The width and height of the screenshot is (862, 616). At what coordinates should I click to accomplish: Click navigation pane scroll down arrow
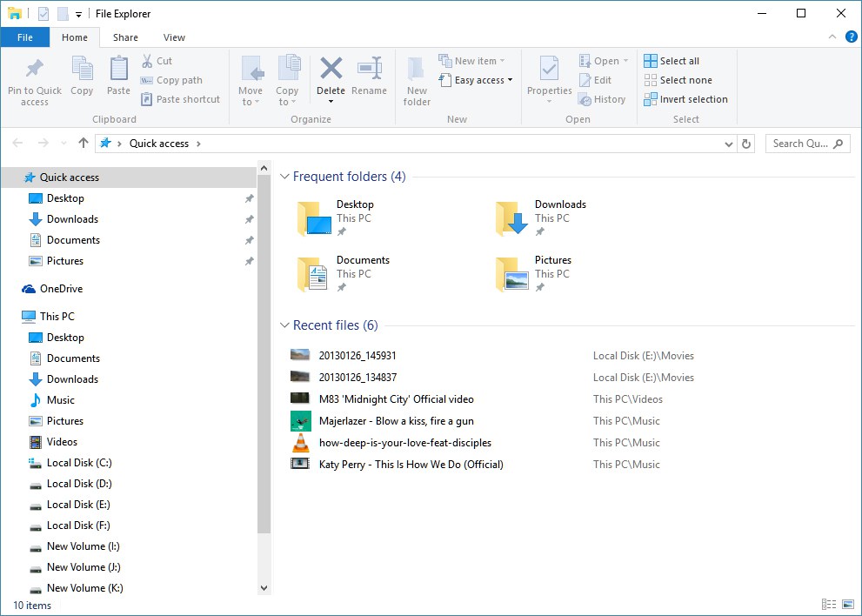tap(264, 588)
